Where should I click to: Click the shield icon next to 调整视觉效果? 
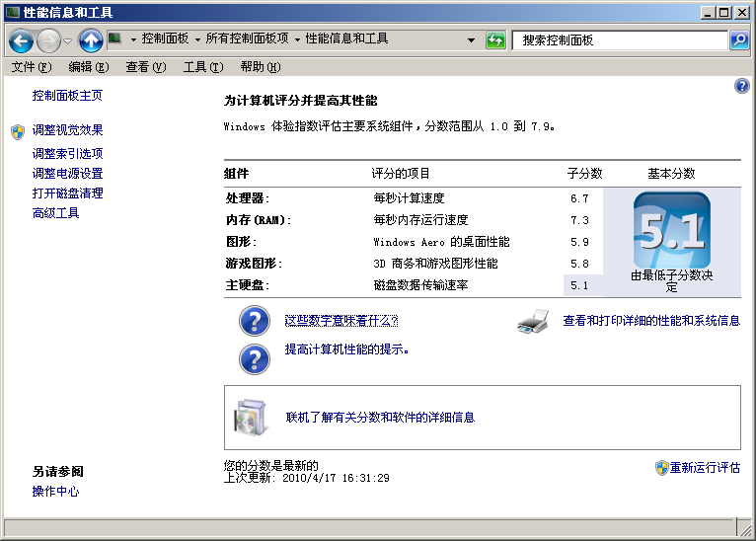coord(18,131)
